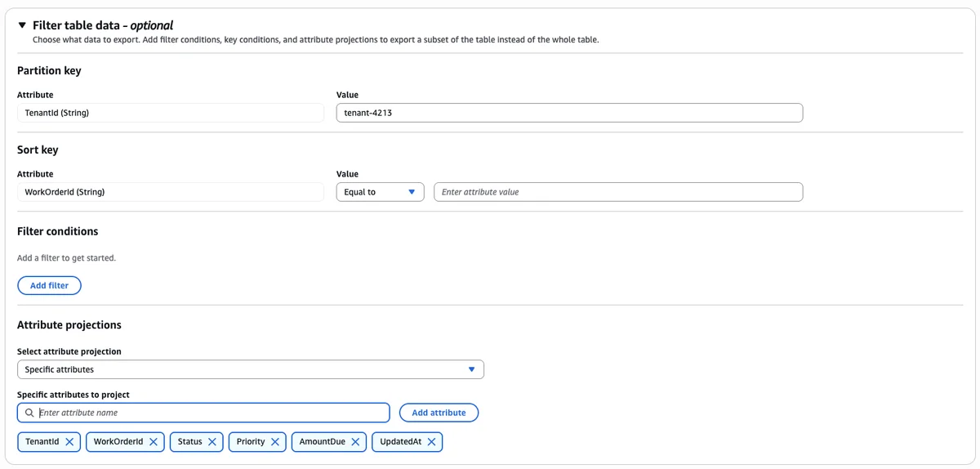Click the Add attribute button

[439, 413]
